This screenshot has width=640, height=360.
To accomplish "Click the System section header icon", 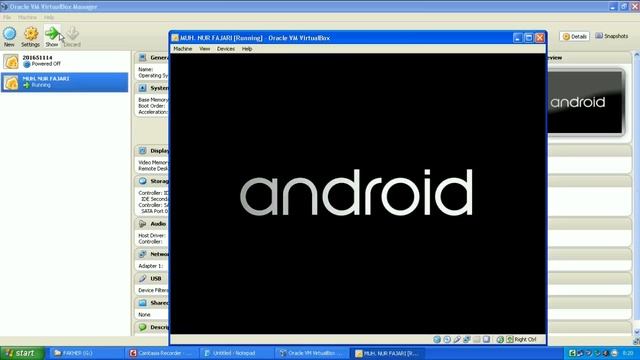I will [142, 88].
